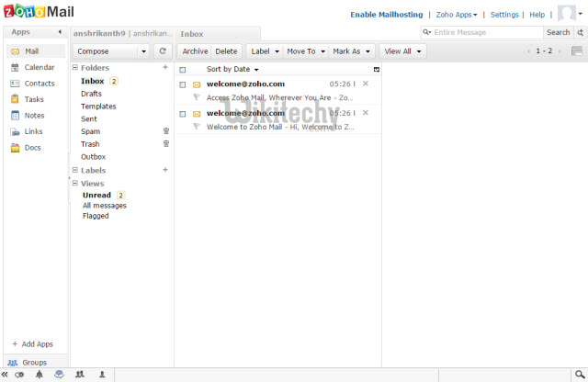The image size is (588, 382).
Task: Click the Entire Message search field
Action: pyautogui.click(x=487, y=32)
